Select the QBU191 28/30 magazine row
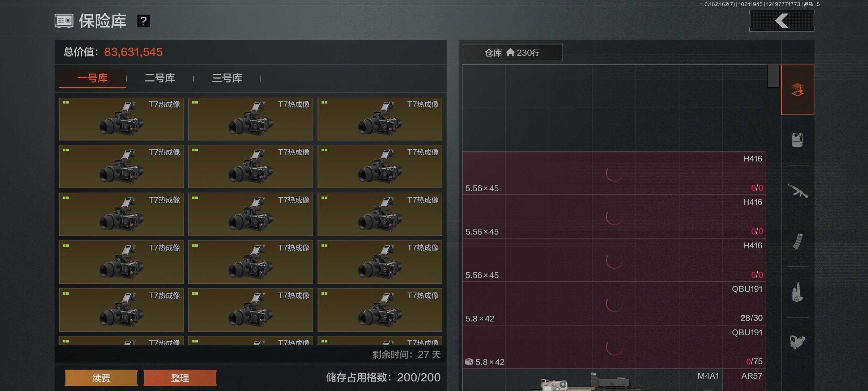This screenshot has width=868, height=391. pyautogui.click(x=614, y=303)
